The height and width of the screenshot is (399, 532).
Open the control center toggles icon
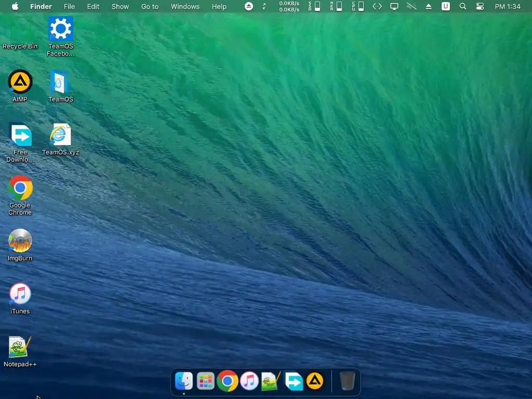coord(480,6)
